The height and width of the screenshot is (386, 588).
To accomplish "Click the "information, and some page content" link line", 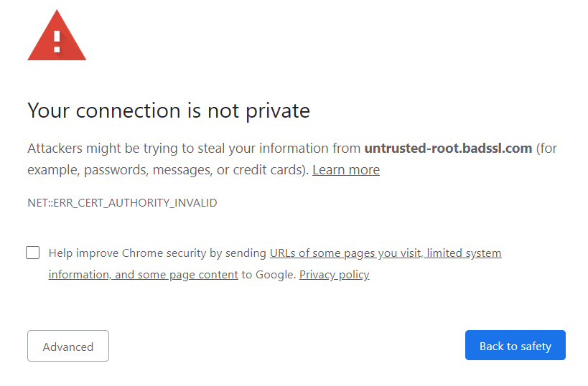I will [143, 275].
